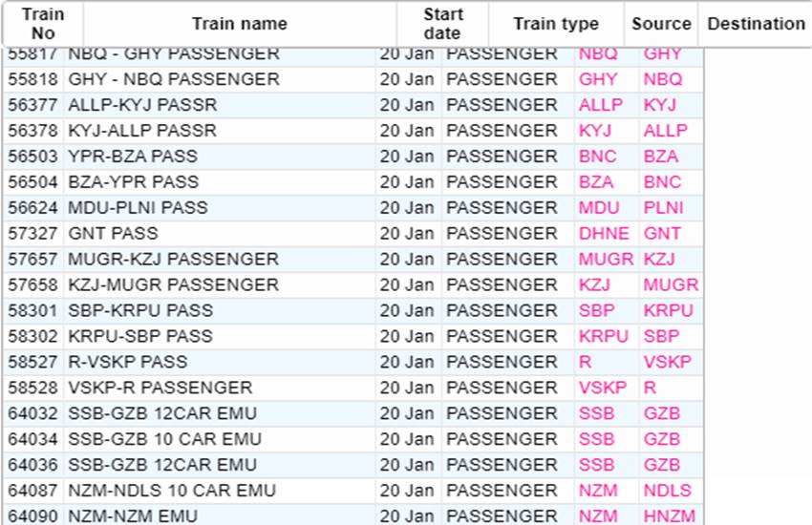Open destination link KYJ for train 56377

pos(660,105)
